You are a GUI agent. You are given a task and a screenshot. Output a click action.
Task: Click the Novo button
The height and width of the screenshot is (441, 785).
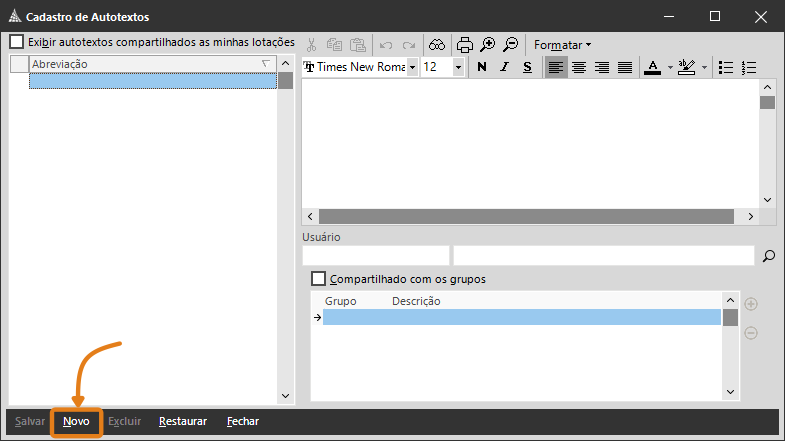pyautogui.click(x=76, y=421)
